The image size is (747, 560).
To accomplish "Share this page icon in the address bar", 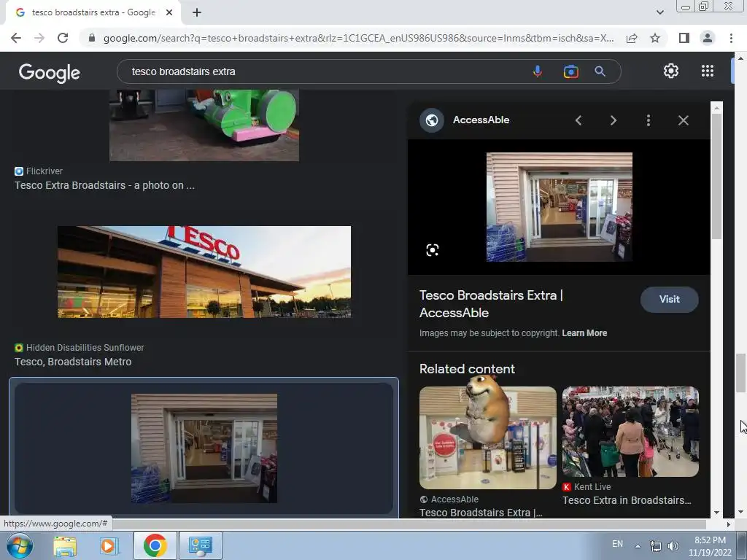I will (x=632, y=38).
